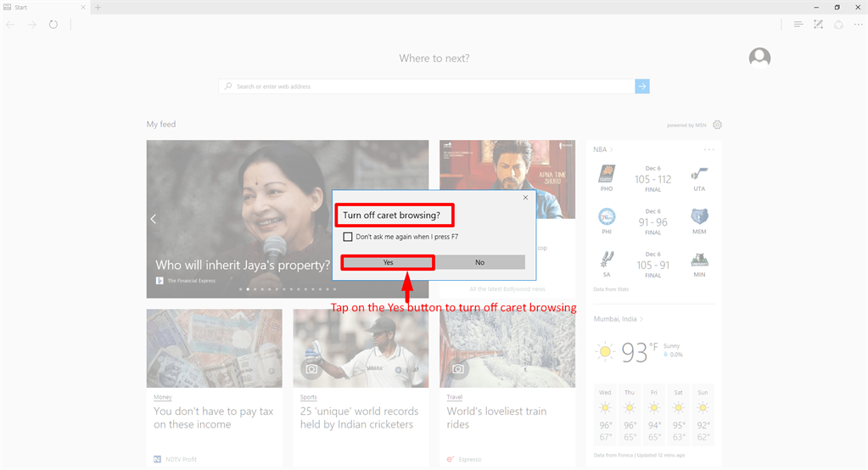Open the Hub icon in the toolbar
The height and width of the screenshot is (470, 868).
point(798,25)
